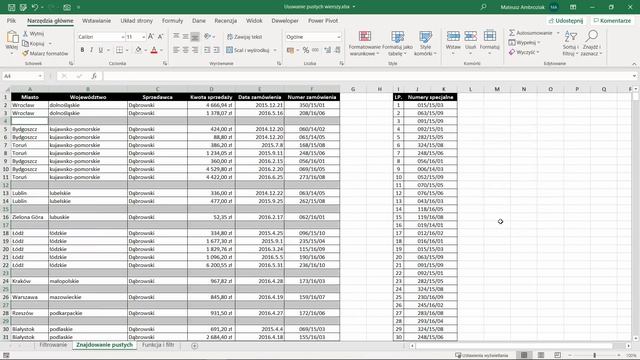640x360 pixels.
Task: Click Autosumowanie sigma button
Action: 530,33
